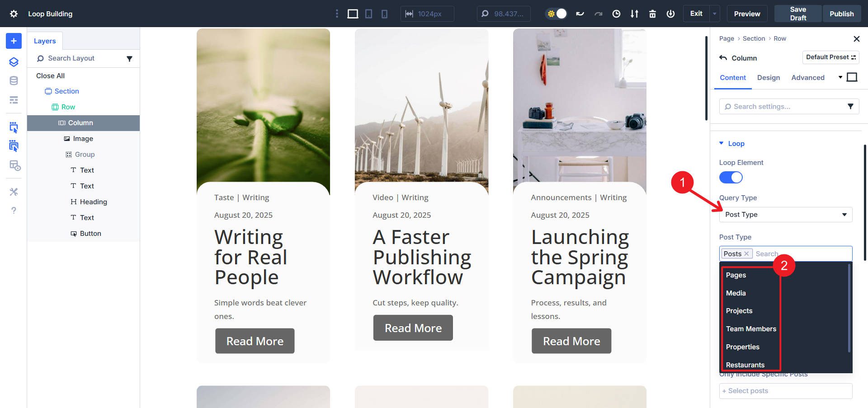Click Read More under Launching the Spring Campaign
The image size is (868, 408).
point(571,341)
